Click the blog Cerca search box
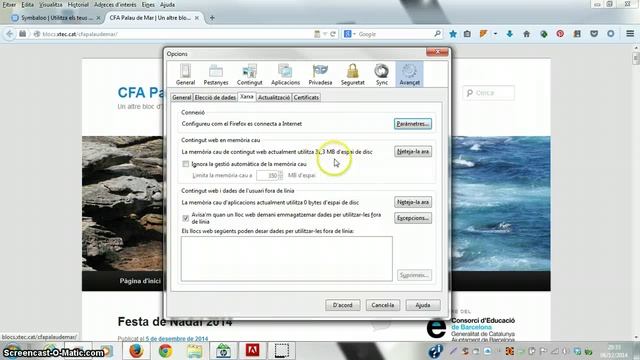640x360 pixels. click(489, 93)
